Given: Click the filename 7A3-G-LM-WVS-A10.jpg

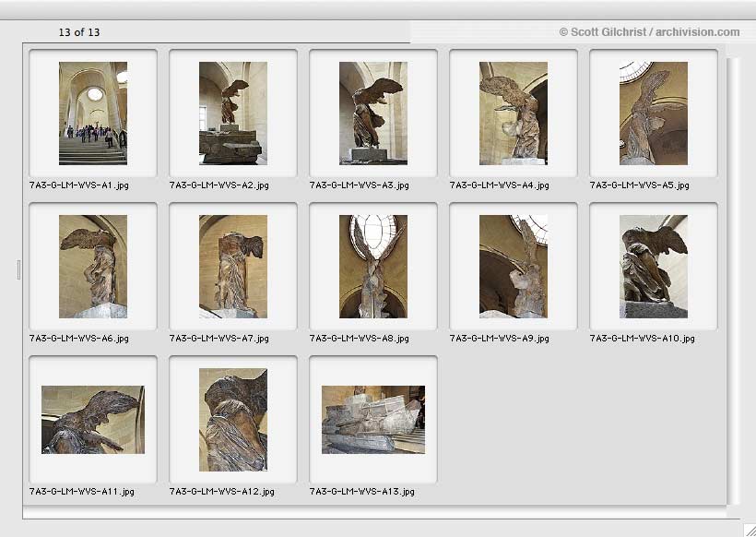Looking at the screenshot, I should pos(643,339).
